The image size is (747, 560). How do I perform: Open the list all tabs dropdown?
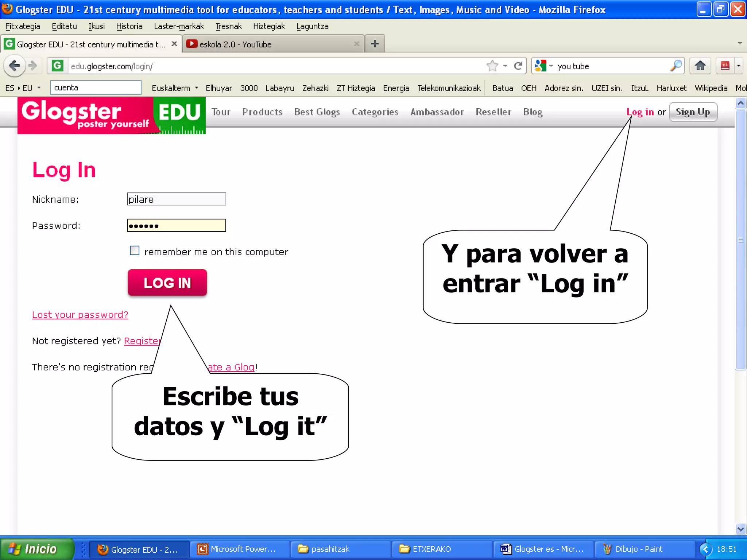pos(740,43)
